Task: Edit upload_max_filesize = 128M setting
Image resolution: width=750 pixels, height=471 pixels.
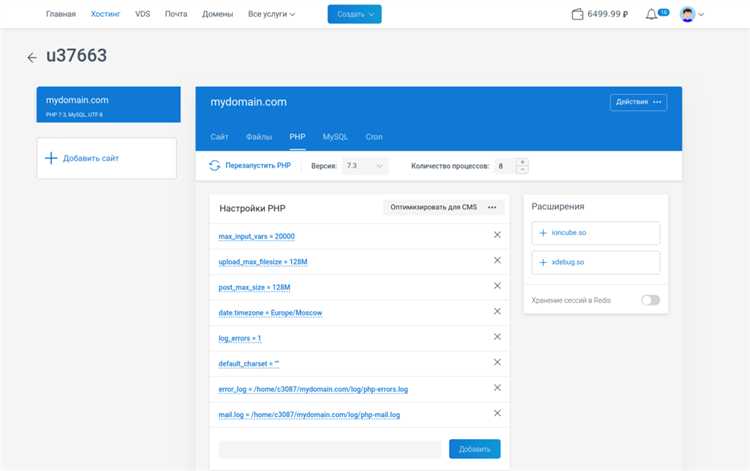Action: click(263, 262)
